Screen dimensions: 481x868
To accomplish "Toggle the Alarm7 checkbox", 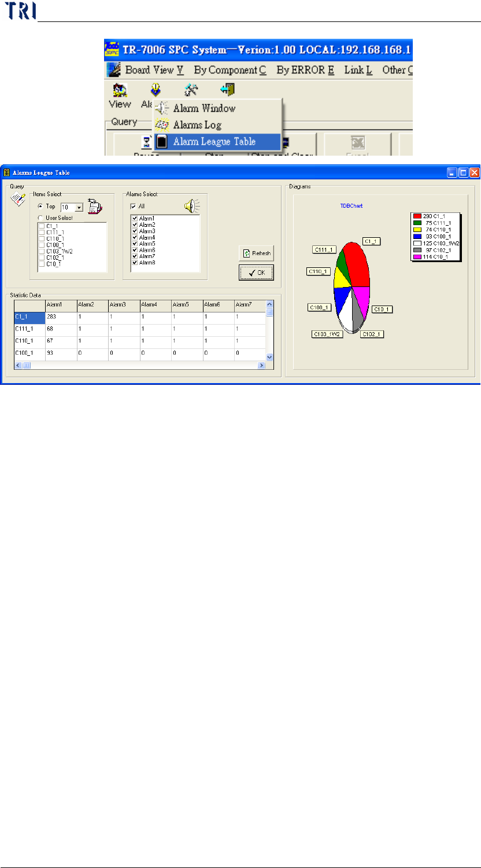I will [x=135, y=256].
